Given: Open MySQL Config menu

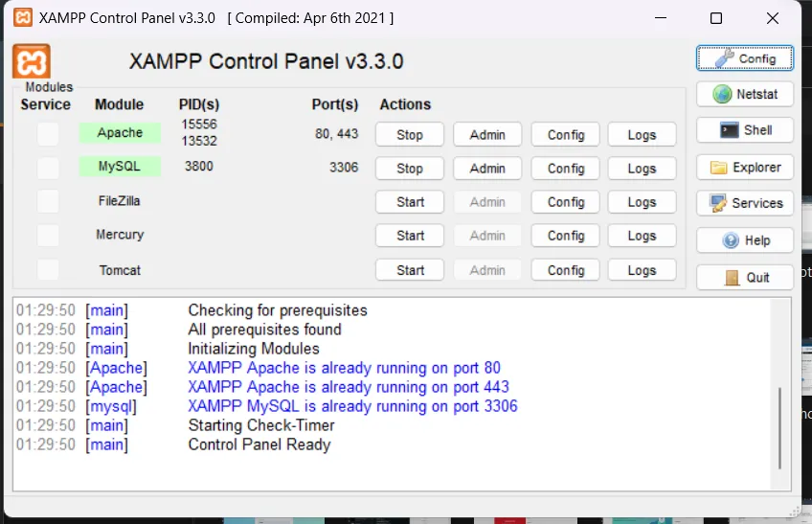Looking at the screenshot, I should click(566, 169).
